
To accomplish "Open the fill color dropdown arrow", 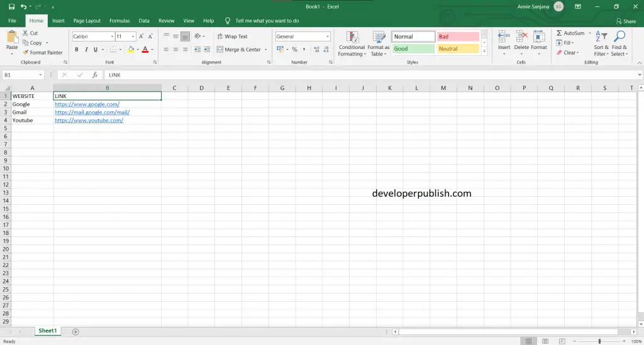I will (x=138, y=50).
